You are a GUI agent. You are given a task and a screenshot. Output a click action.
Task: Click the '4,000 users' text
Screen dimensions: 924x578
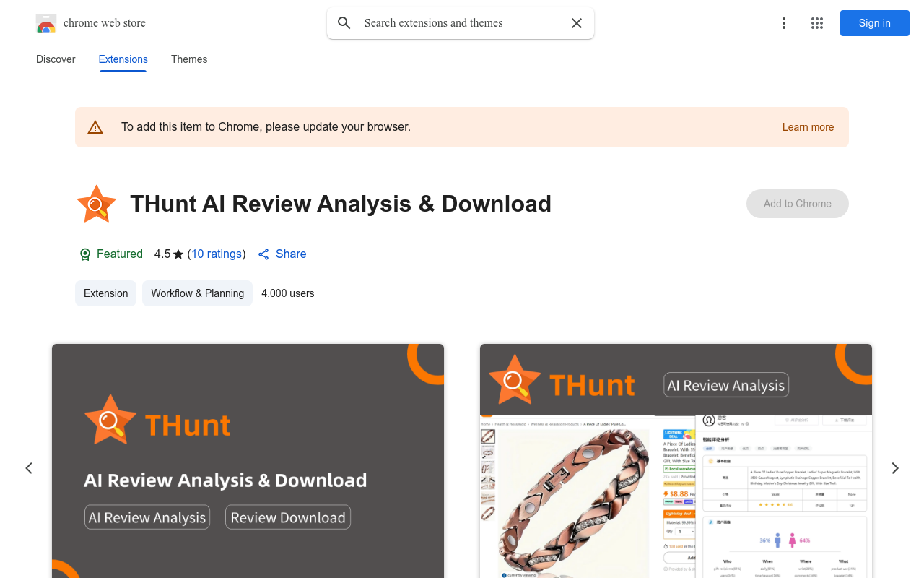(x=288, y=293)
